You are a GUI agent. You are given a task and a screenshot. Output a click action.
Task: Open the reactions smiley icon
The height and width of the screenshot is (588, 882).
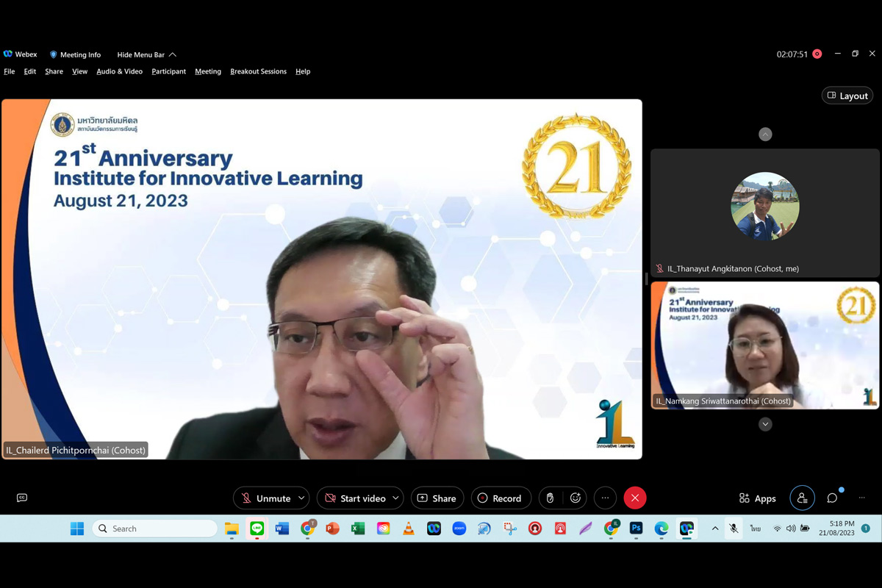pos(576,498)
